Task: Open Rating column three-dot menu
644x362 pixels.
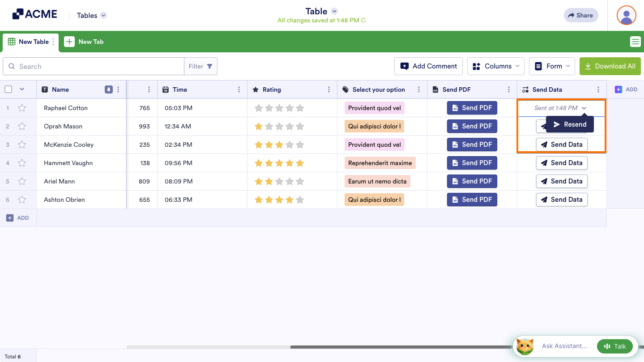Action: tap(329, 89)
